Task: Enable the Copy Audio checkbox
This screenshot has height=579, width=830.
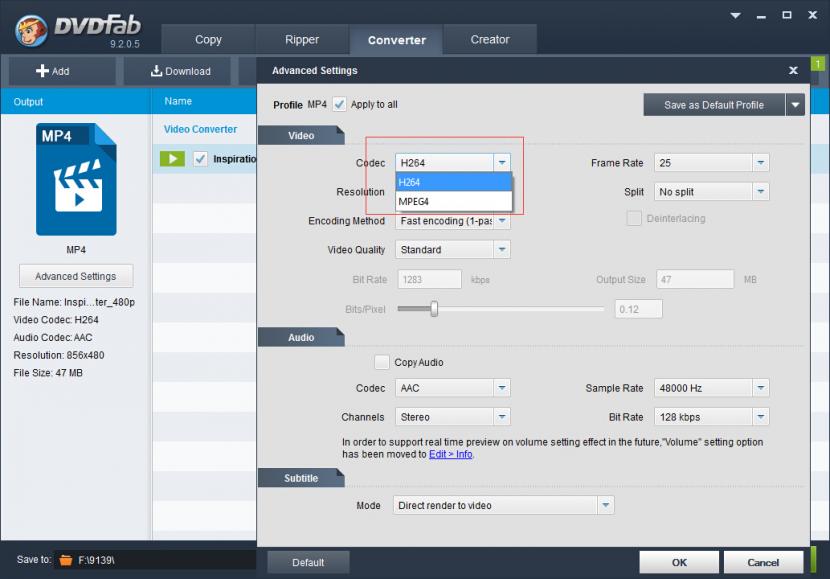Action: click(381, 362)
